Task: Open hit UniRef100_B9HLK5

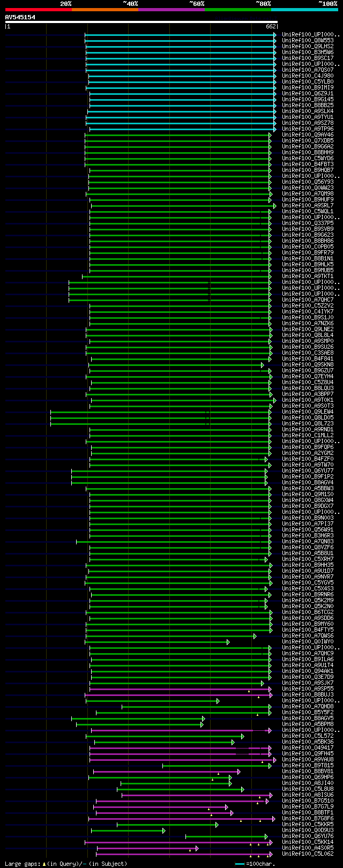Action: pos(308,264)
